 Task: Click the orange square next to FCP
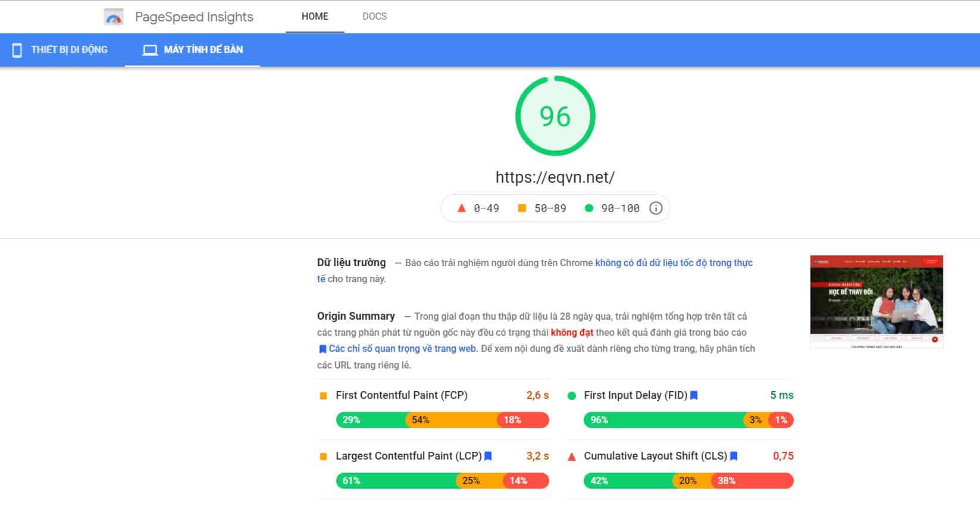(x=324, y=396)
